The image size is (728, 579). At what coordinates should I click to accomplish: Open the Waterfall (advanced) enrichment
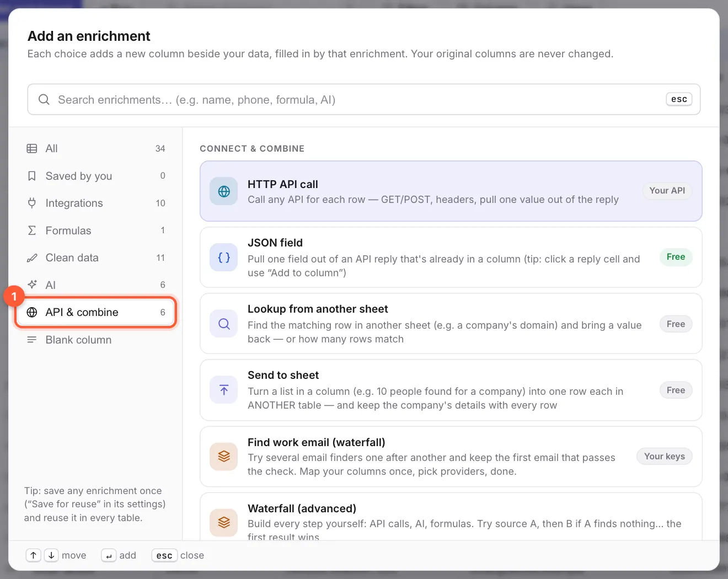(x=451, y=517)
